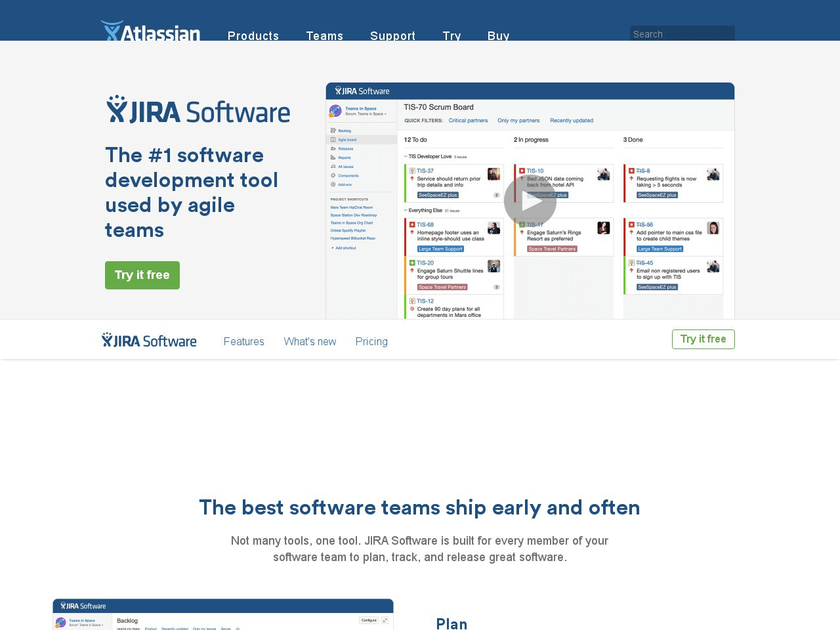Viewport: 840px width, 630px height.
Task: Open the Try menu
Action: tap(451, 35)
